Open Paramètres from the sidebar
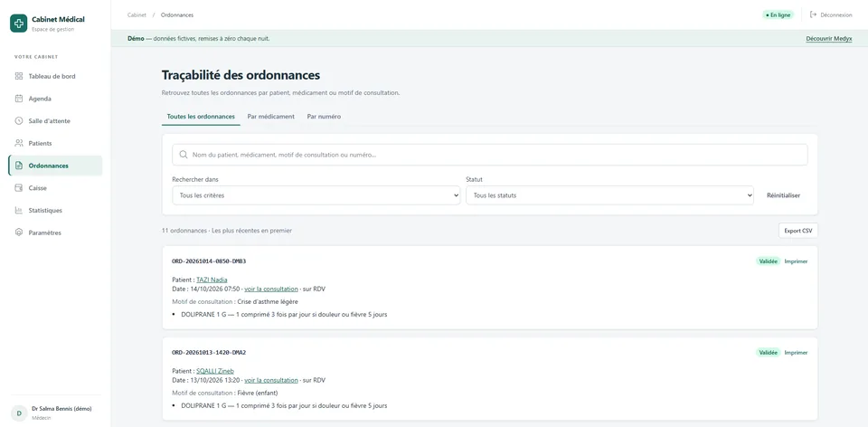This screenshot has height=427, width=868. [x=55, y=232]
